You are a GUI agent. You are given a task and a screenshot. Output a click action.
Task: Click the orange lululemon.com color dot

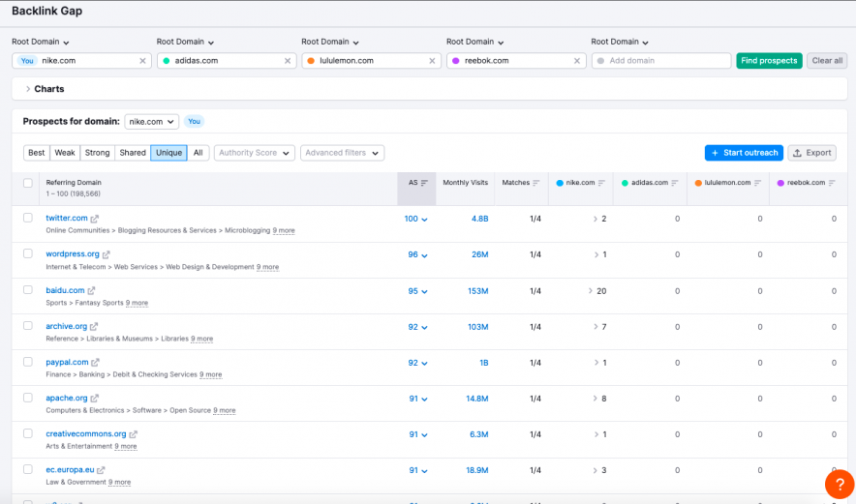pyautogui.click(x=312, y=60)
